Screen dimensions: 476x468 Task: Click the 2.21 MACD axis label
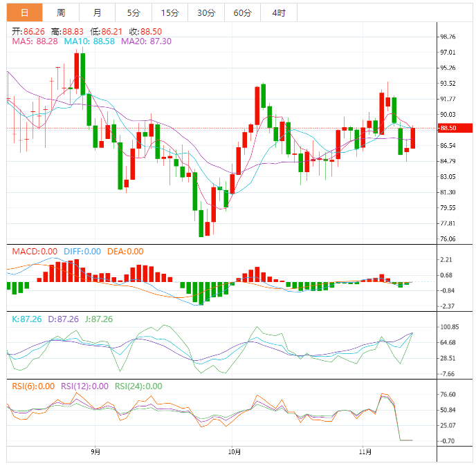446,260
